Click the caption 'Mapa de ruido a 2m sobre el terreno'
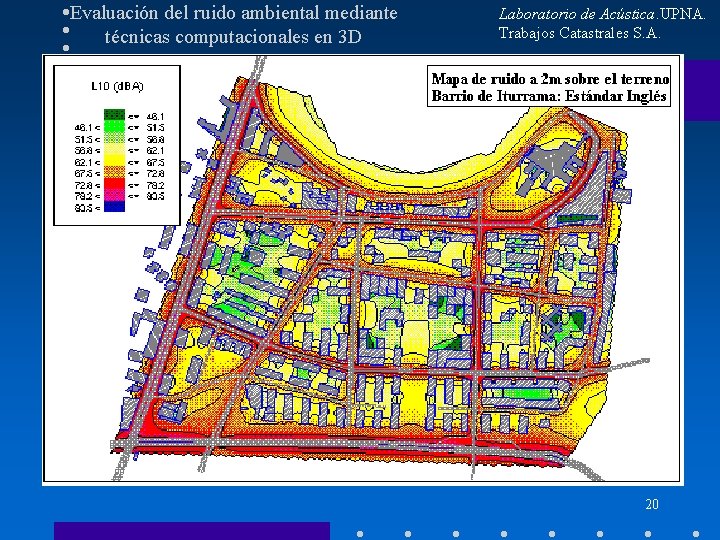 550,79
